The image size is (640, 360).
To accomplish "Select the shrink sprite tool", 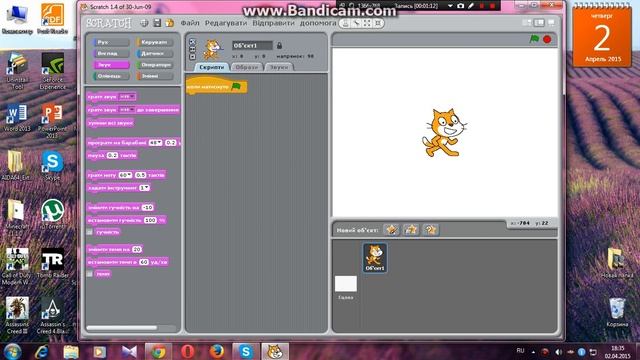I will point(378,23).
